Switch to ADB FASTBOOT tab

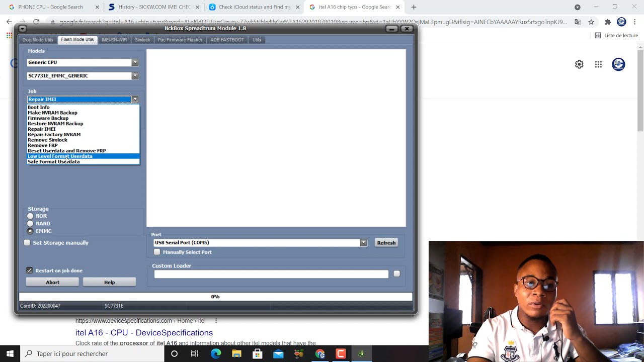[x=227, y=40]
